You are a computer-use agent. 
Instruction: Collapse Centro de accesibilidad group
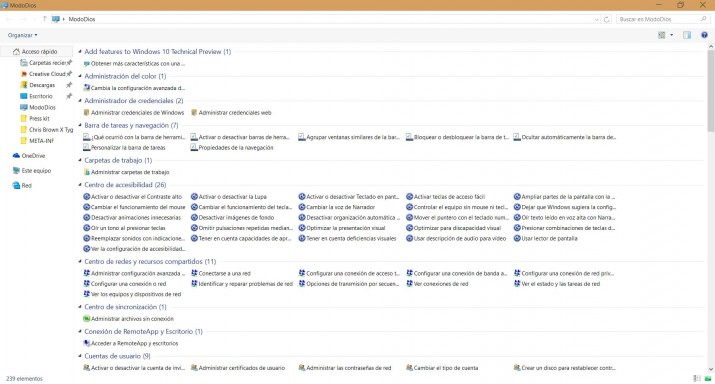[80, 185]
